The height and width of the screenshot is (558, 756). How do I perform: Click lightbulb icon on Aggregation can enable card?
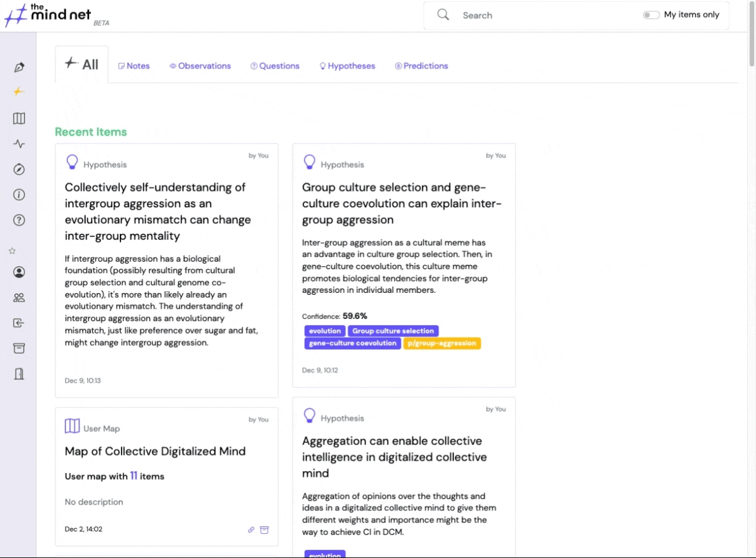click(x=309, y=416)
